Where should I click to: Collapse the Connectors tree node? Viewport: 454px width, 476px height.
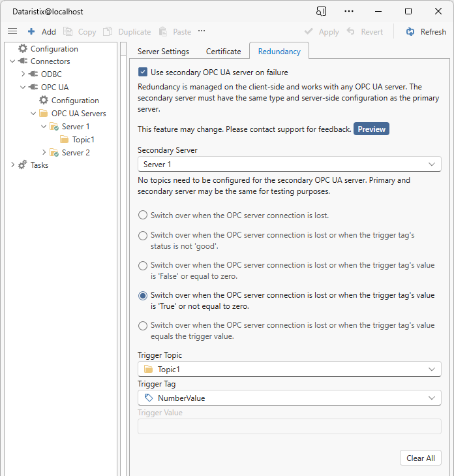pyautogui.click(x=13, y=61)
